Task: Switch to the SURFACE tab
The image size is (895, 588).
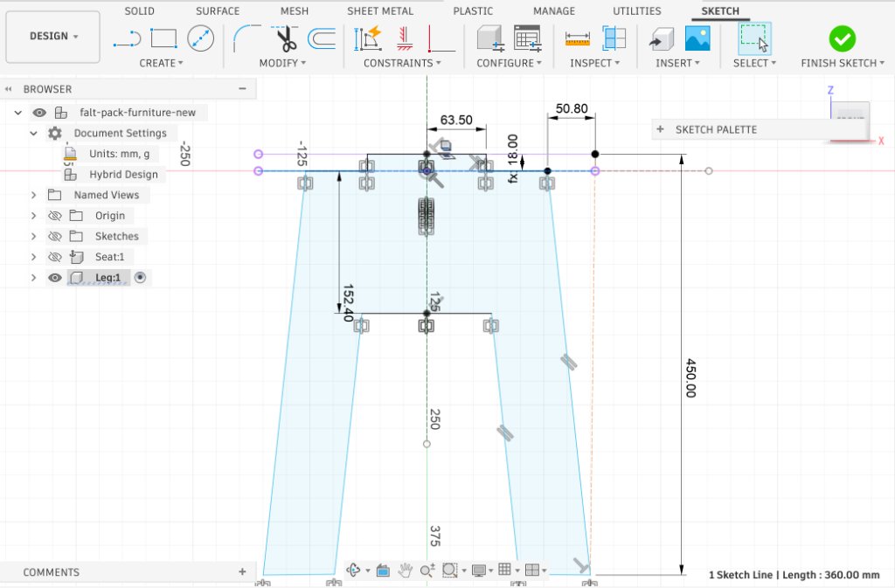Action: (x=218, y=10)
